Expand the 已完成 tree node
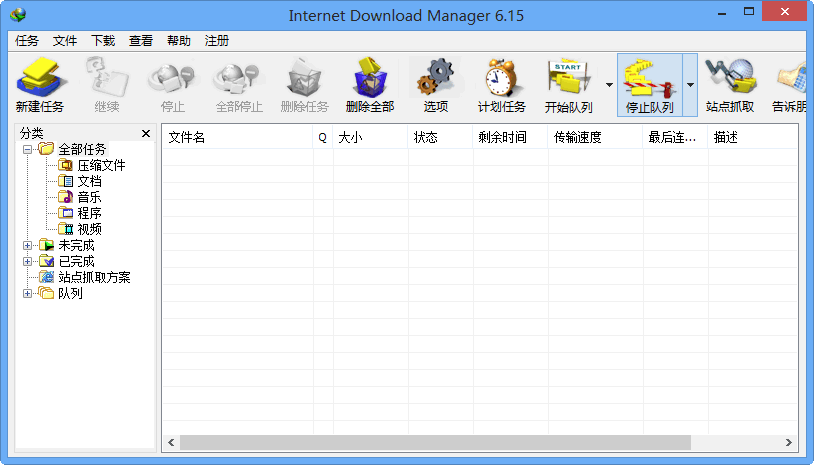The height and width of the screenshot is (465, 814). coord(28,262)
